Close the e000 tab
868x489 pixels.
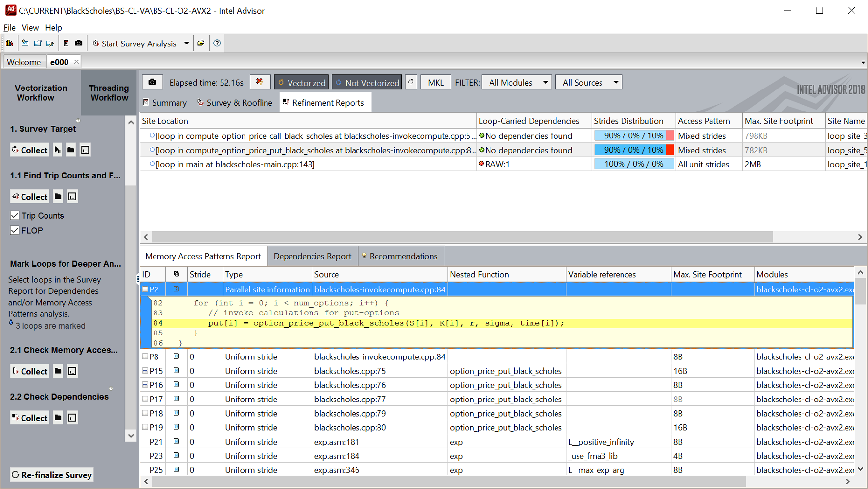point(76,62)
